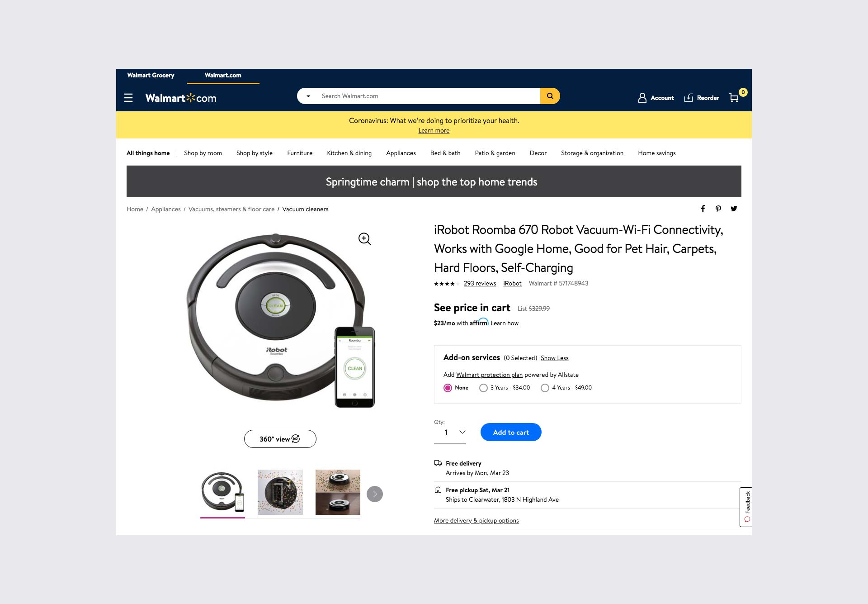The width and height of the screenshot is (868, 604).
Task: Open the 293 reviews link
Action: [480, 283]
